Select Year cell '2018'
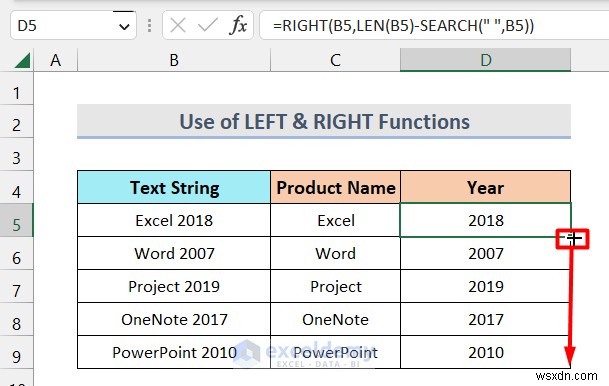The image size is (609, 386). [x=485, y=220]
